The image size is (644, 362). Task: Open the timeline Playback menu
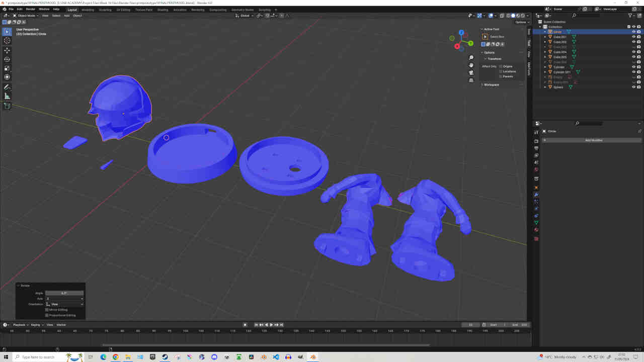click(20, 325)
